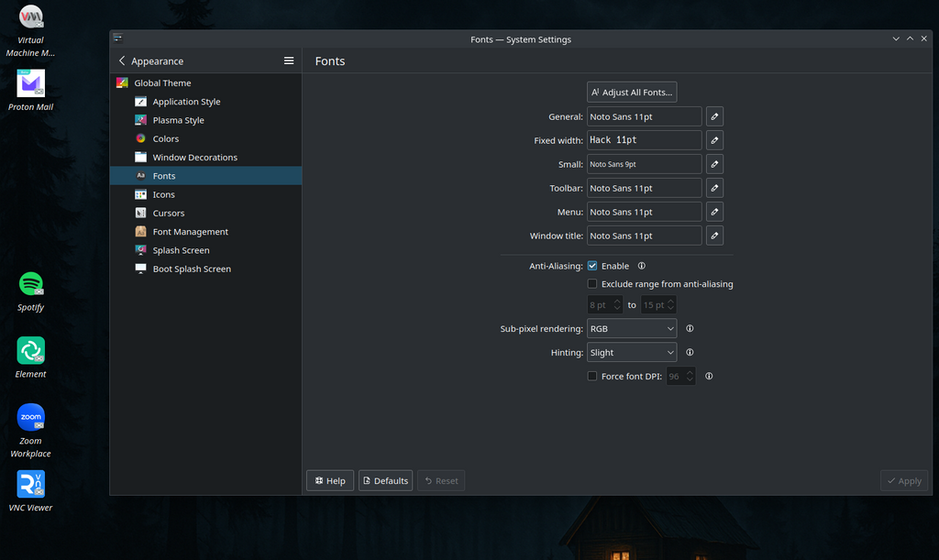This screenshot has width=939, height=560.
Task: Click the Plasma Style icon
Action: pyautogui.click(x=140, y=120)
